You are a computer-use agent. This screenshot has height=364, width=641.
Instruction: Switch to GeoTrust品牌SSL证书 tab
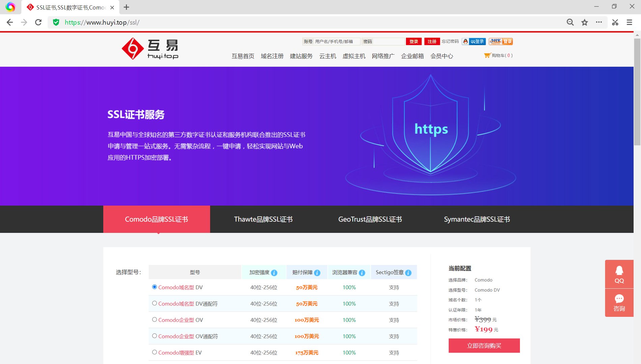point(370,219)
